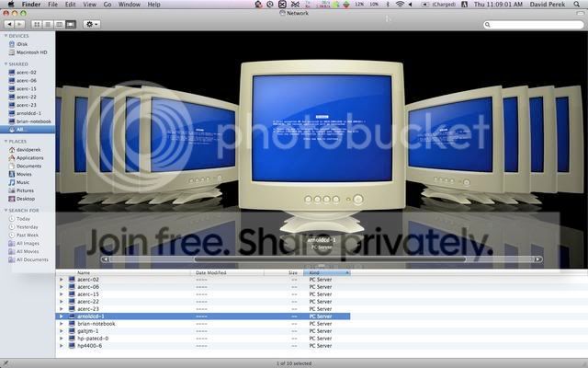588x368 pixels.
Task: Switch to column view in Finder toolbar
Action: pos(59,25)
